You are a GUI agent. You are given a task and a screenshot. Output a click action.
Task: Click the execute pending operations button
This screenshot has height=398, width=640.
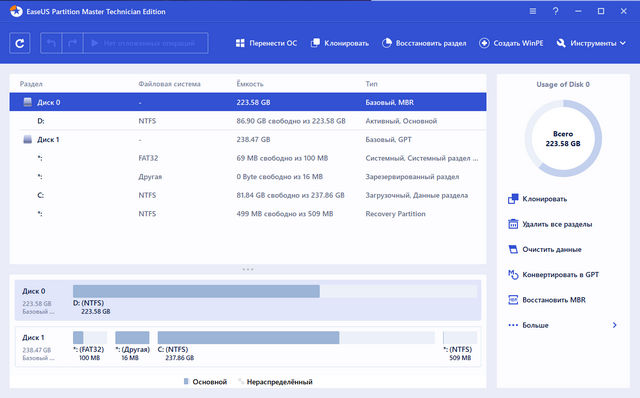click(146, 43)
